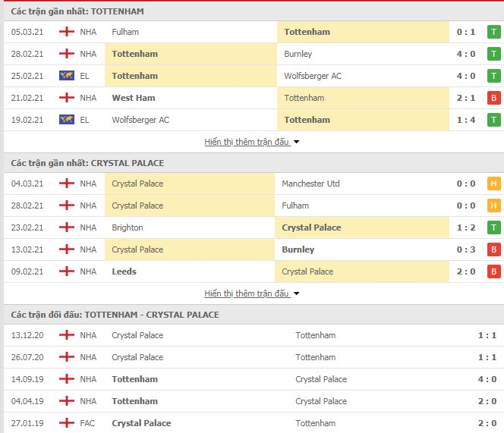
Task: Expand more Crystal Palace matches arrow
Action: [296, 293]
